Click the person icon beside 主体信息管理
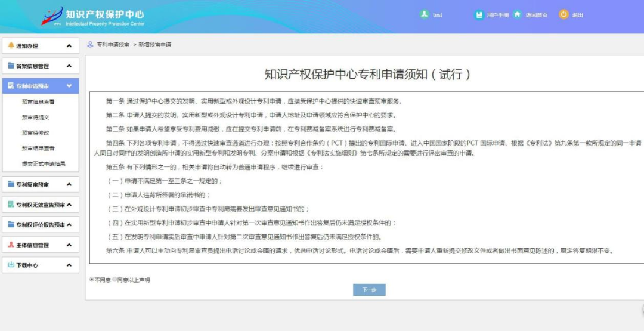644x331 pixels. click(x=11, y=245)
